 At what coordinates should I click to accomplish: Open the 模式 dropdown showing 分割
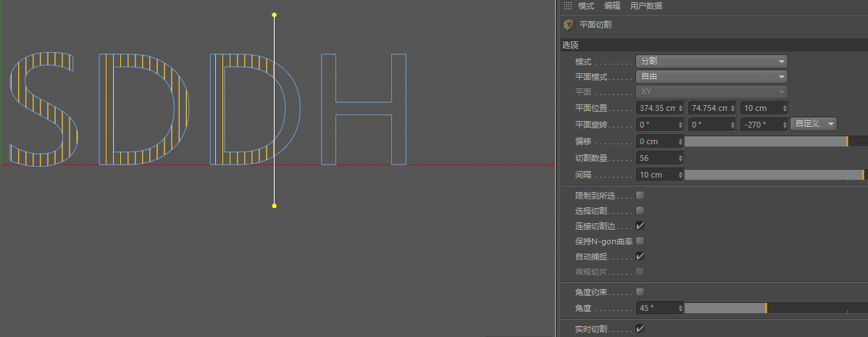coord(712,62)
